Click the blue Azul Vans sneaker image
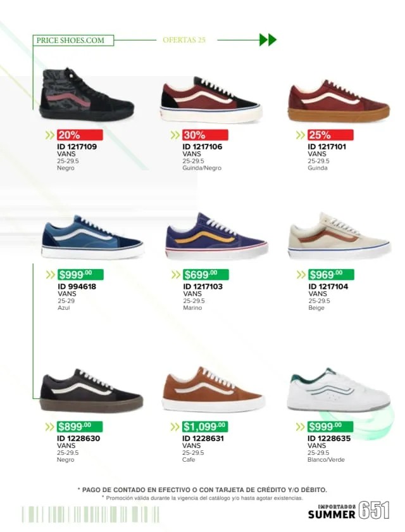Viewport: 405px width, 532px height. coord(92,237)
